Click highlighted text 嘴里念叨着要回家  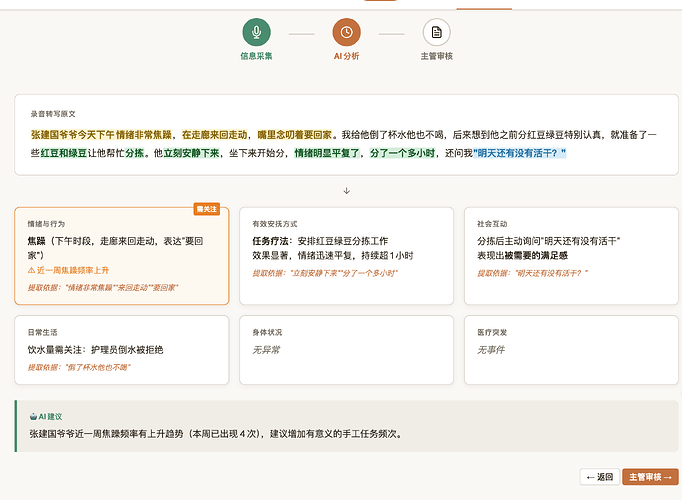click(x=294, y=135)
